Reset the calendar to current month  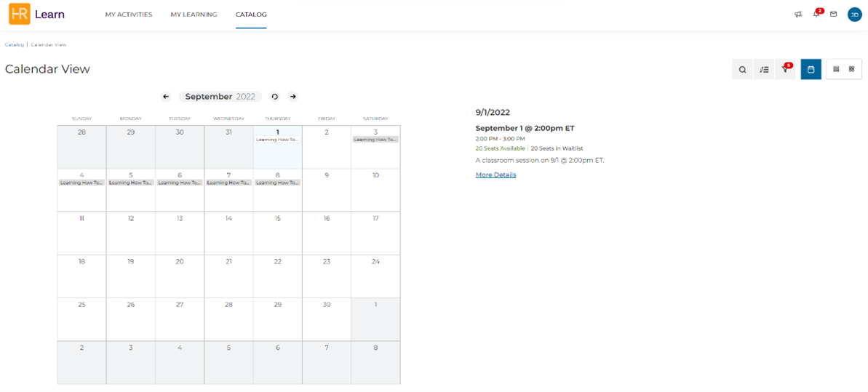pos(274,96)
